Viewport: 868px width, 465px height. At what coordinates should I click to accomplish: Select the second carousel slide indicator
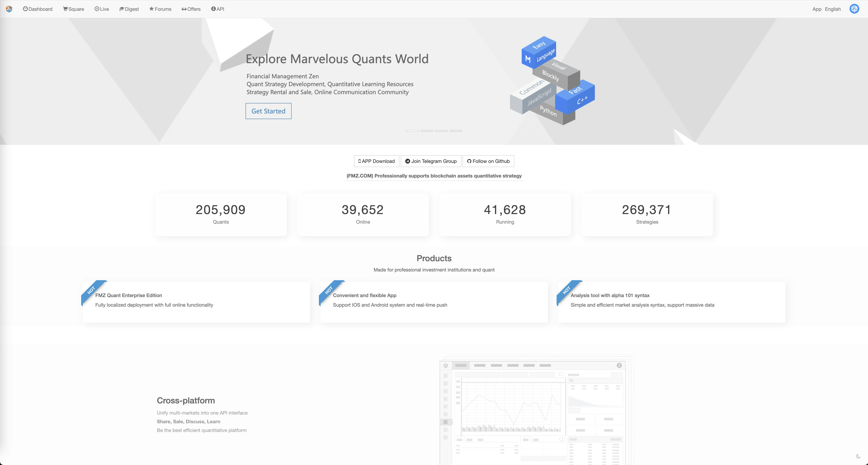pos(427,131)
